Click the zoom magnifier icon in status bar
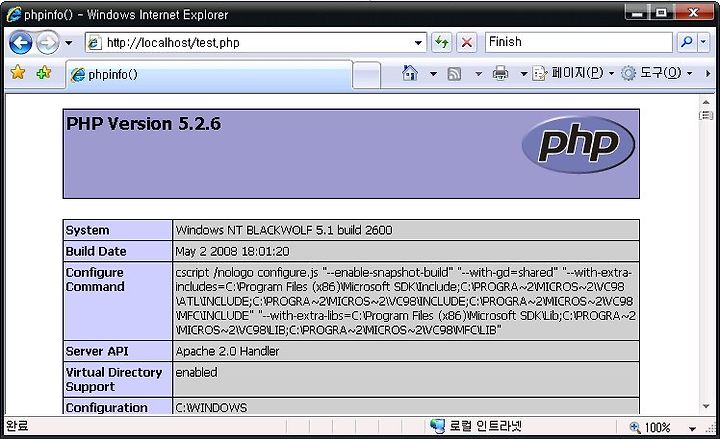The height and width of the screenshot is (439, 720). (x=636, y=428)
